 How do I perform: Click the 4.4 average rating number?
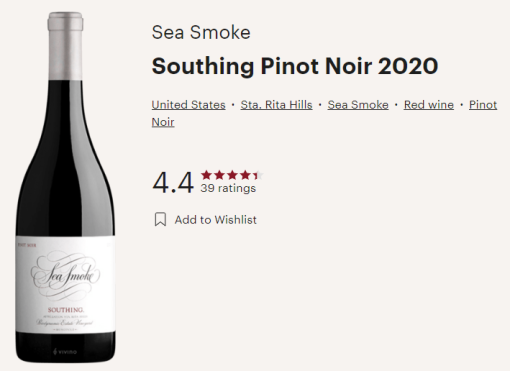[x=173, y=183]
